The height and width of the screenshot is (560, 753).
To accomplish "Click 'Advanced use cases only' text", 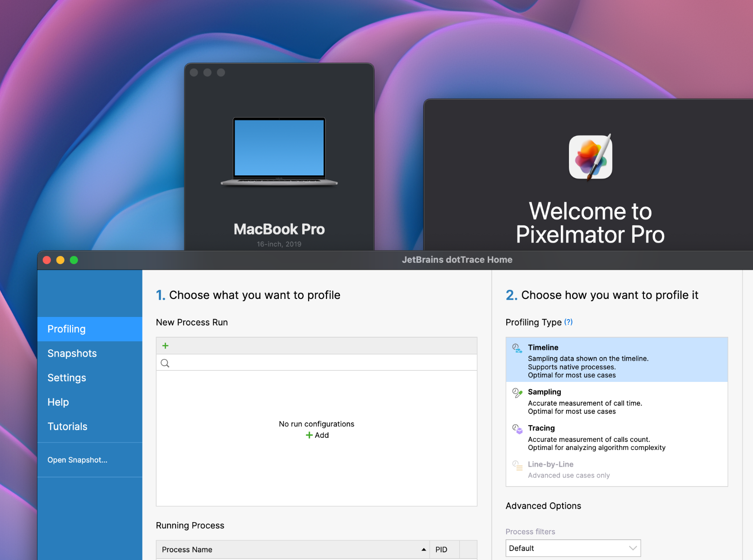I will 568,475.
